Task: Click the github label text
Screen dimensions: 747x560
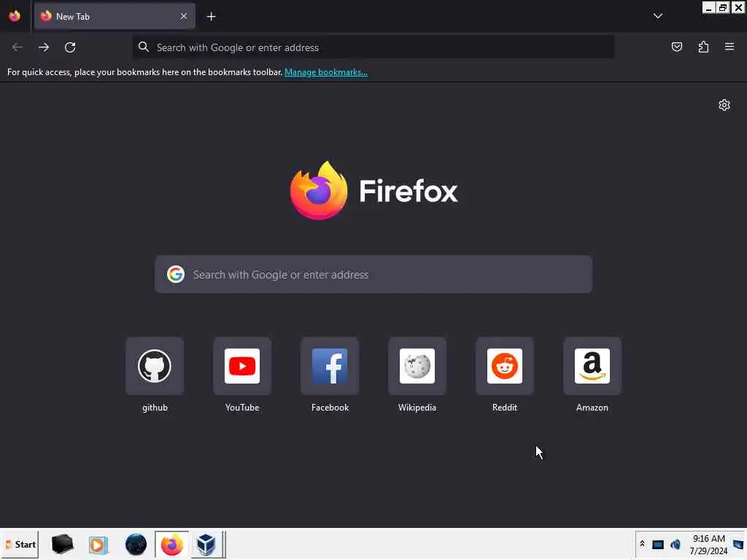Action: (155, 408)
